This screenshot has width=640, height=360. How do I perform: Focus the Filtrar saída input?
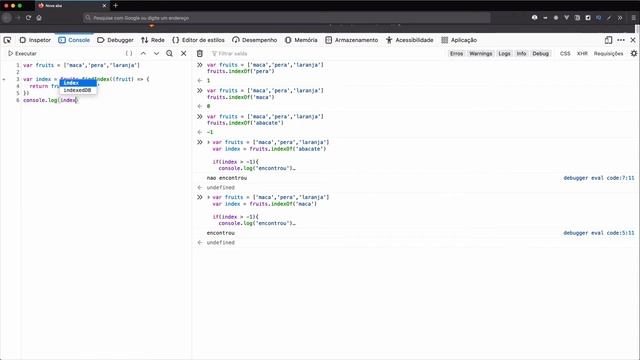327,53
